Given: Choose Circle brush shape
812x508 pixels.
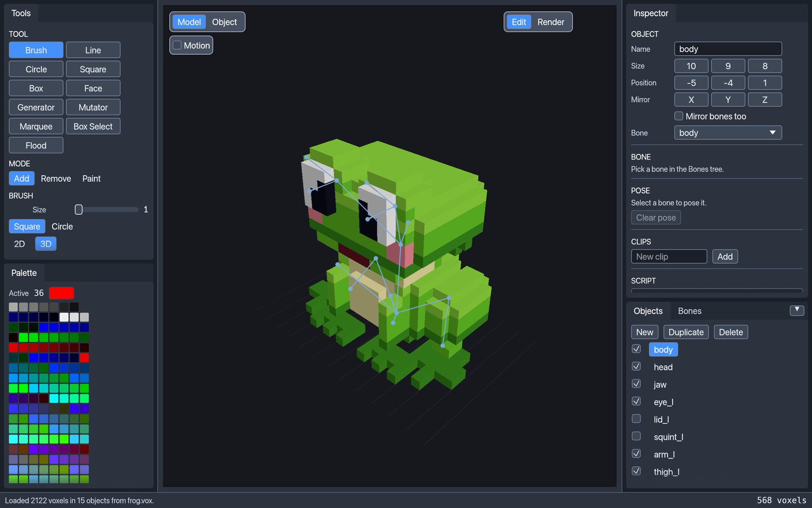Looking at the screenshot, I should coord(62,227).
